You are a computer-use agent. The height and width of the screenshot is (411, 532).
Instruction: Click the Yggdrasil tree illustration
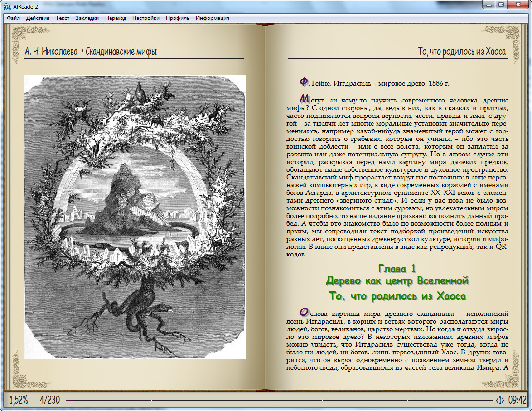[x=135, y=217]
